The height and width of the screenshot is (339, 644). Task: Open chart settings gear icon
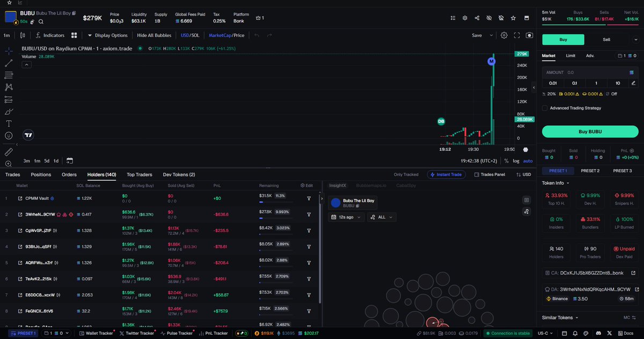[504, 35]
